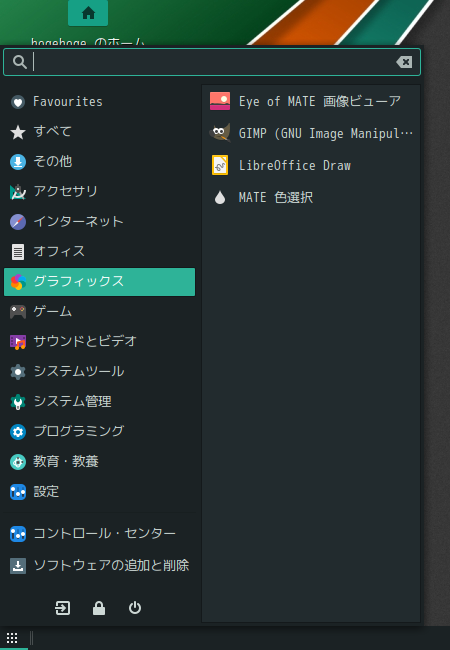
Task: Open the 設定 category
Action: 99,492
